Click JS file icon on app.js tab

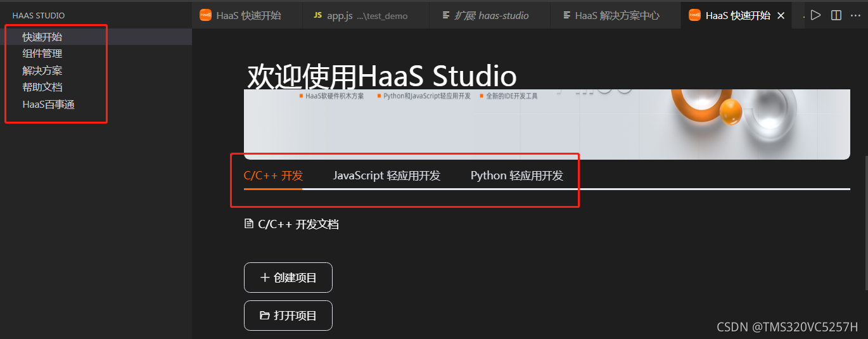click(x=318, y=15)
